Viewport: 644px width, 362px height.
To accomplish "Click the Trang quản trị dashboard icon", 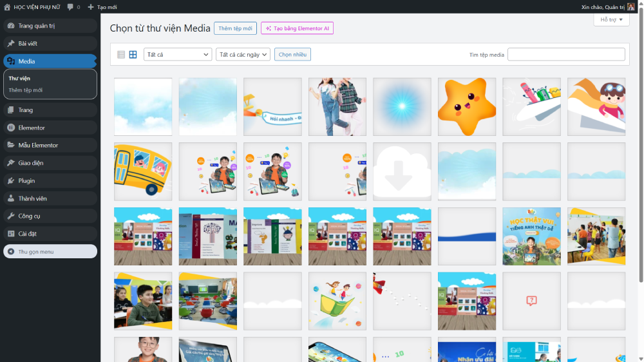I will (11, 26).
